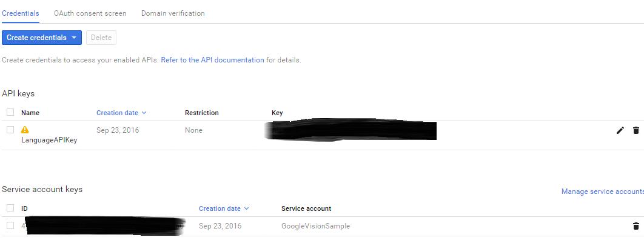The height and width of the screenshot is (243, 644).
Task: Click the yellow warning icon beside LanguageAPIKey
Action: [25, 130]
